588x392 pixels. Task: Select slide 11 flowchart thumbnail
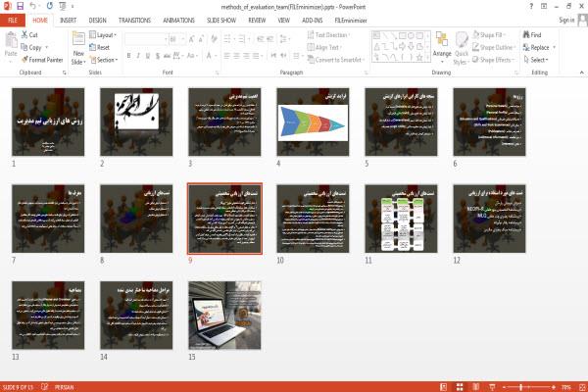[x=401, y=219]
